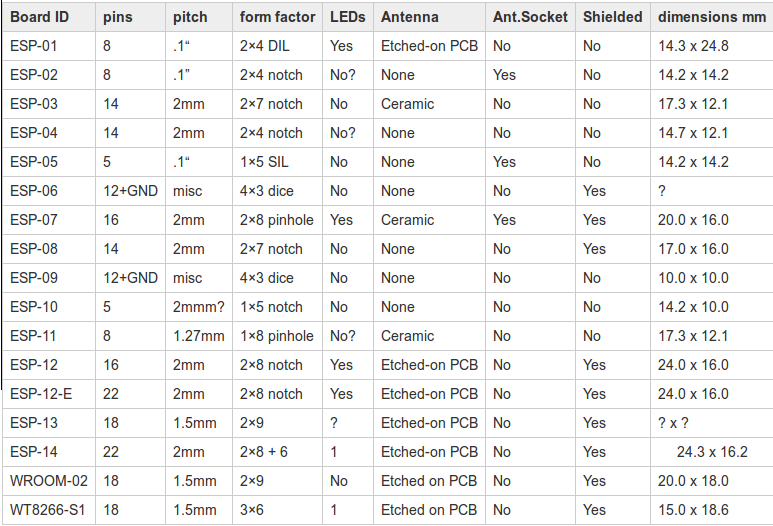Click the Antenna column header
The height and width of the screenshot is (526, 773).
point(410,17)
